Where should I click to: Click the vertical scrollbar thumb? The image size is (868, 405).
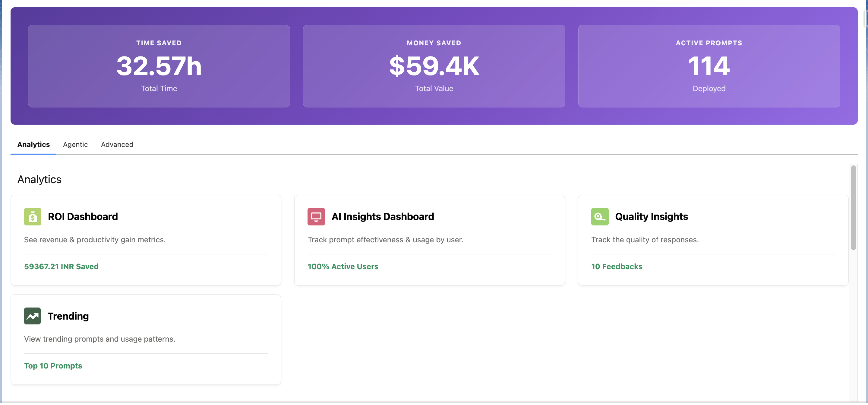coord(853,207)
